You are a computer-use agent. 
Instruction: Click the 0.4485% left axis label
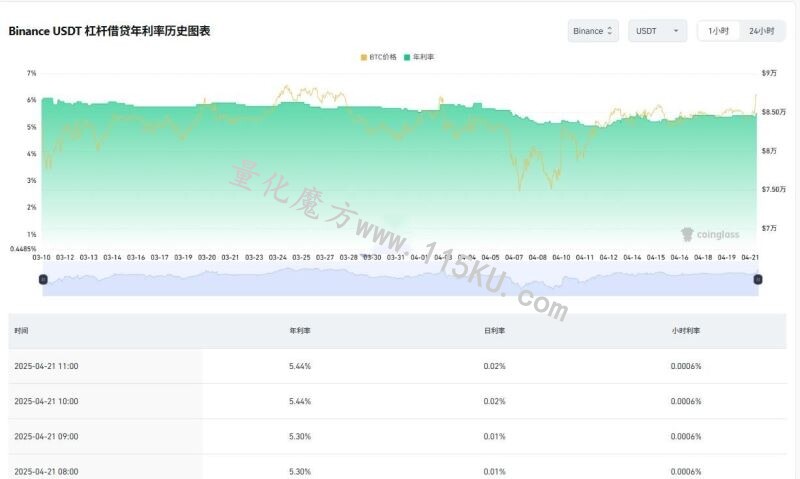[x=23, y=249]
